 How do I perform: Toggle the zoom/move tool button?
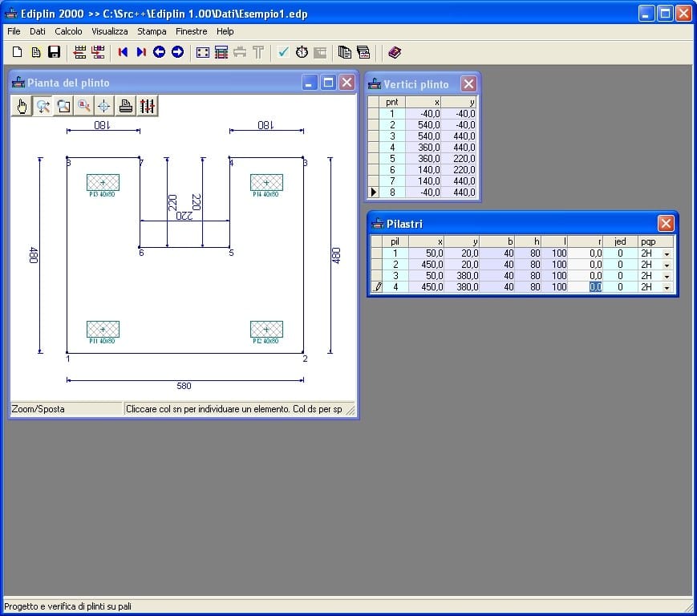[43, 106]
